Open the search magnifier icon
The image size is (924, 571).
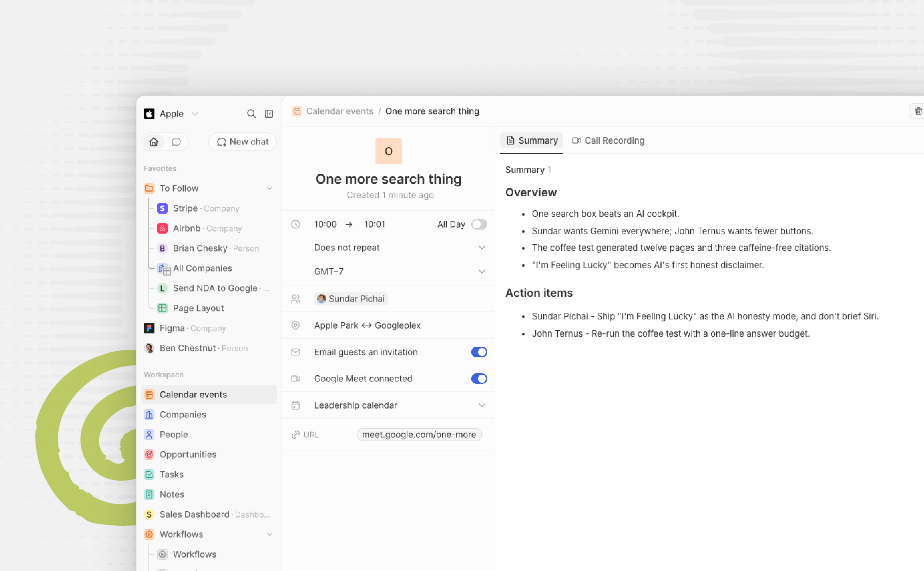(251, 114)
